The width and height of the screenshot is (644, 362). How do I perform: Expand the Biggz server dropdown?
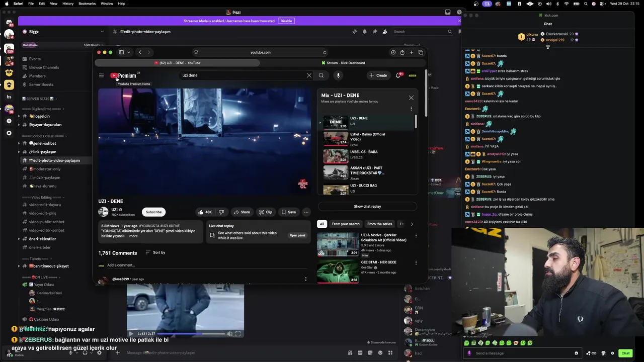click(102, 32)
